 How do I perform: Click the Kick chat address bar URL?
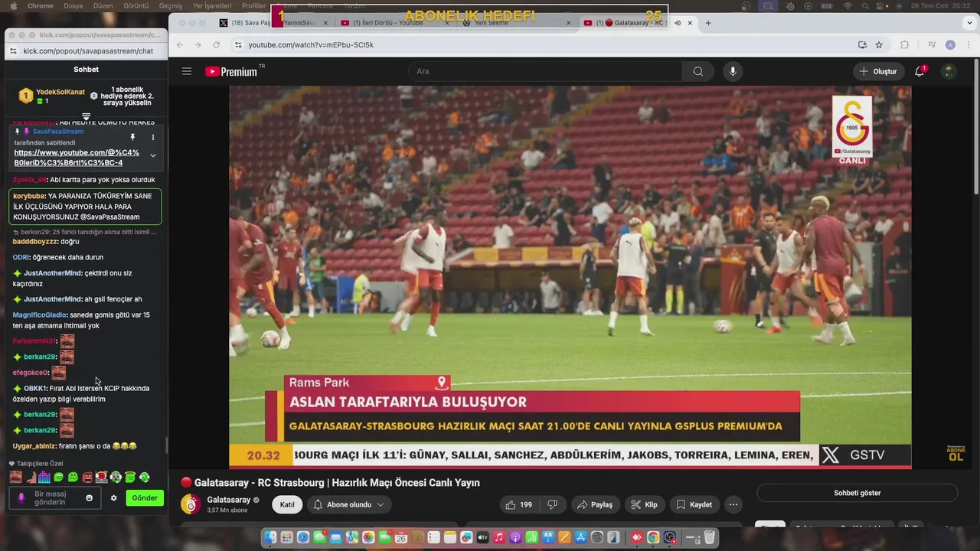[x=88, y=51]
